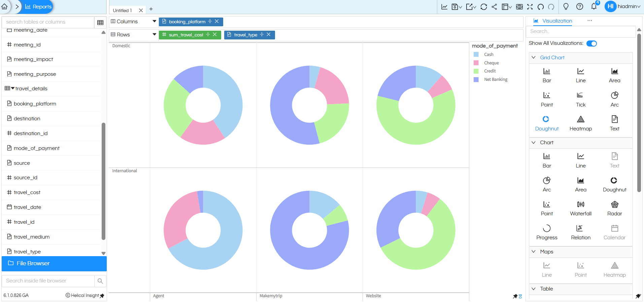This screenshot has height=304, width=644.
Task: Refresh the report data
Action: (x=484, y=7)
